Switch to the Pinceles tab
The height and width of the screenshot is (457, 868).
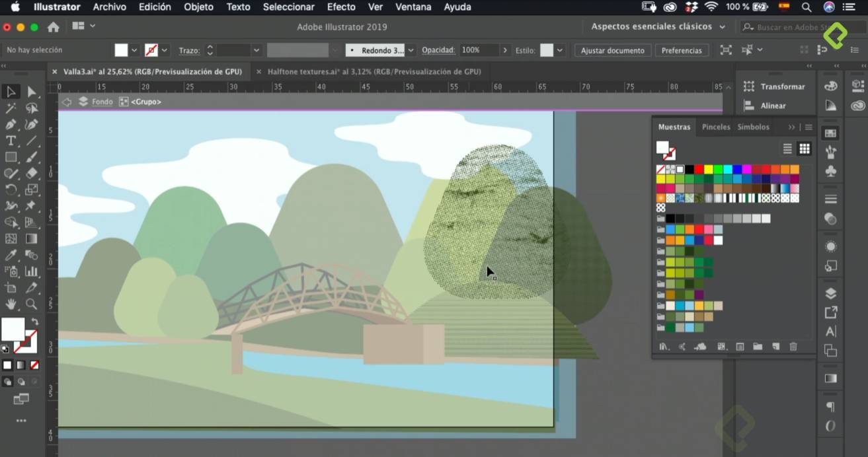pyautogui.click(x=716, y=127)
